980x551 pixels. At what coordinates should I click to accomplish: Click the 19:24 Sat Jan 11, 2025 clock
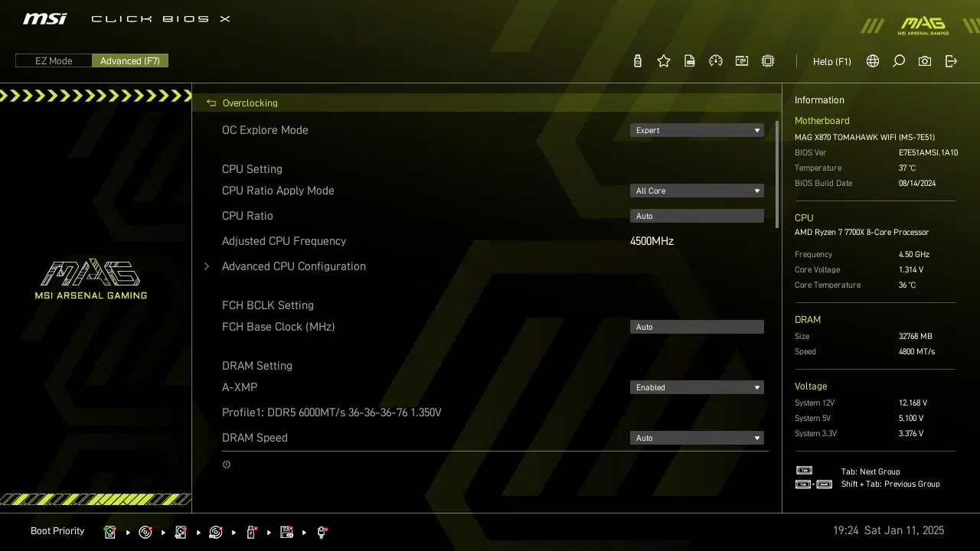[888, 530]
